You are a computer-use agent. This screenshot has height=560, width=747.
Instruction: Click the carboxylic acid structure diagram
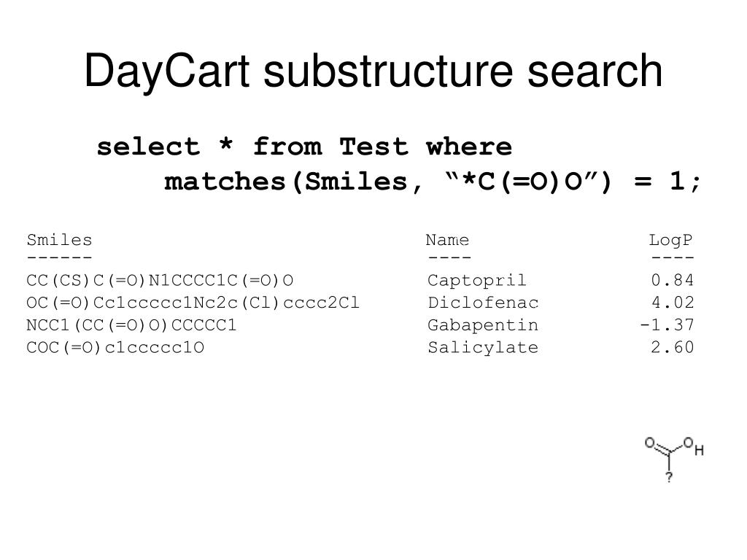pyautogui.click(x=674, y=459)
